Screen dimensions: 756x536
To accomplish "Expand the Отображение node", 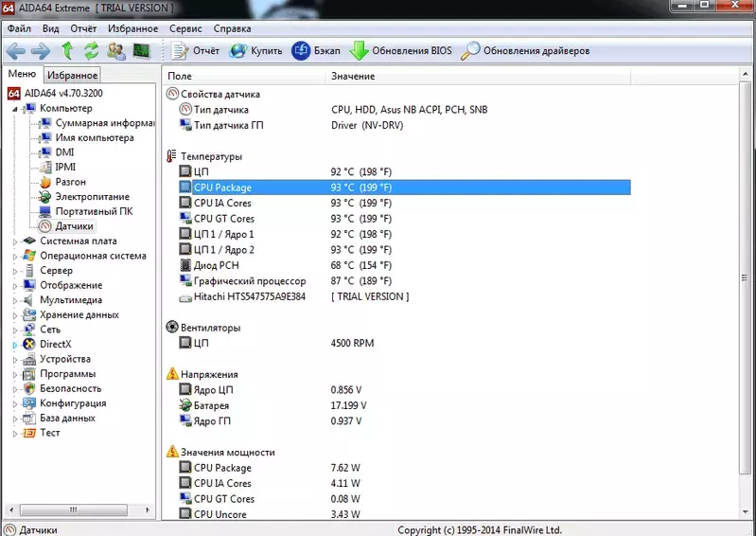I will point(14,286).
